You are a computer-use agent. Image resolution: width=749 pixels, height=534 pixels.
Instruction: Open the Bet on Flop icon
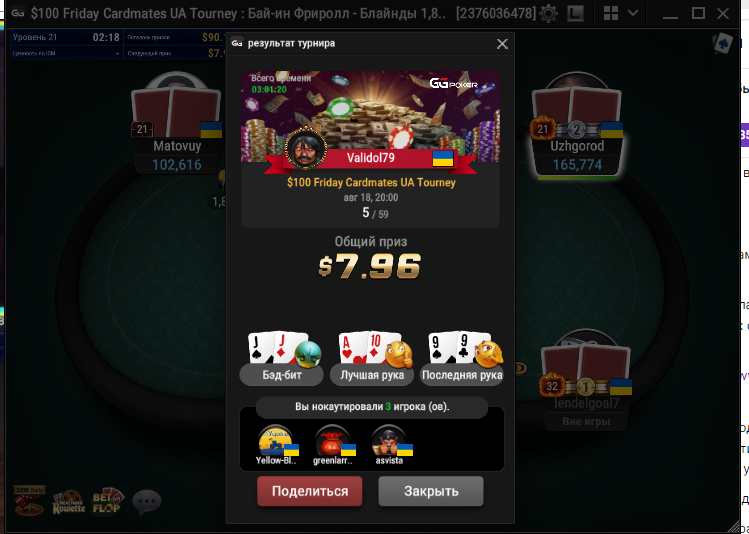tap(108, 502)
